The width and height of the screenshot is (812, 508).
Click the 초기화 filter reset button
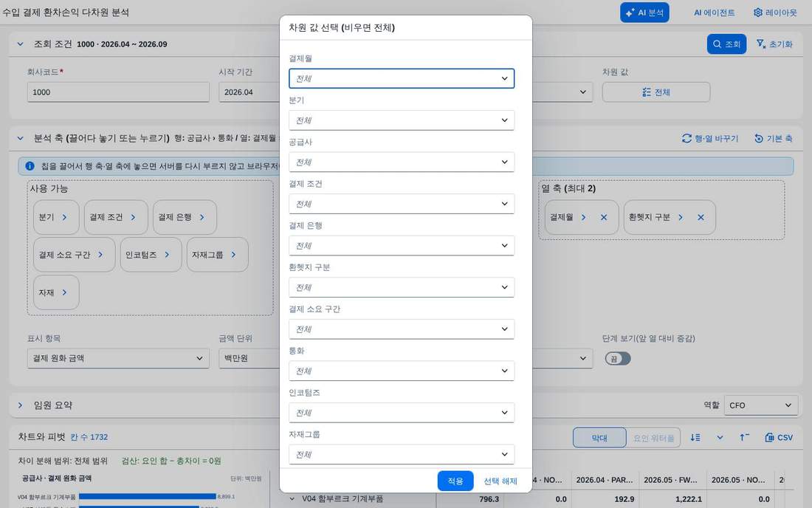click(774, 44)
